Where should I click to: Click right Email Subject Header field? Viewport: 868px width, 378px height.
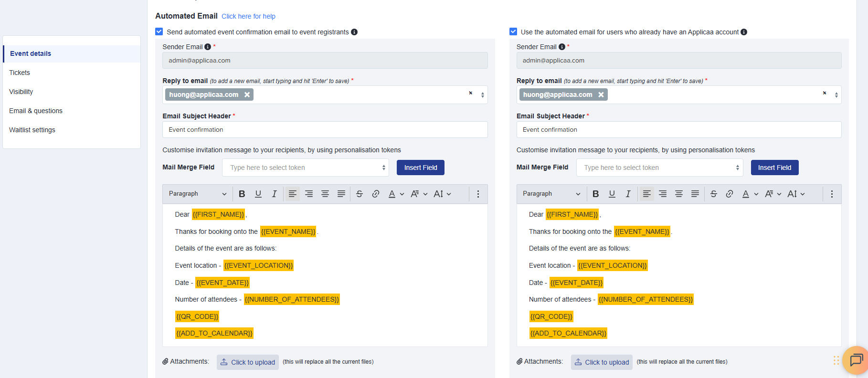pos(679,130)
